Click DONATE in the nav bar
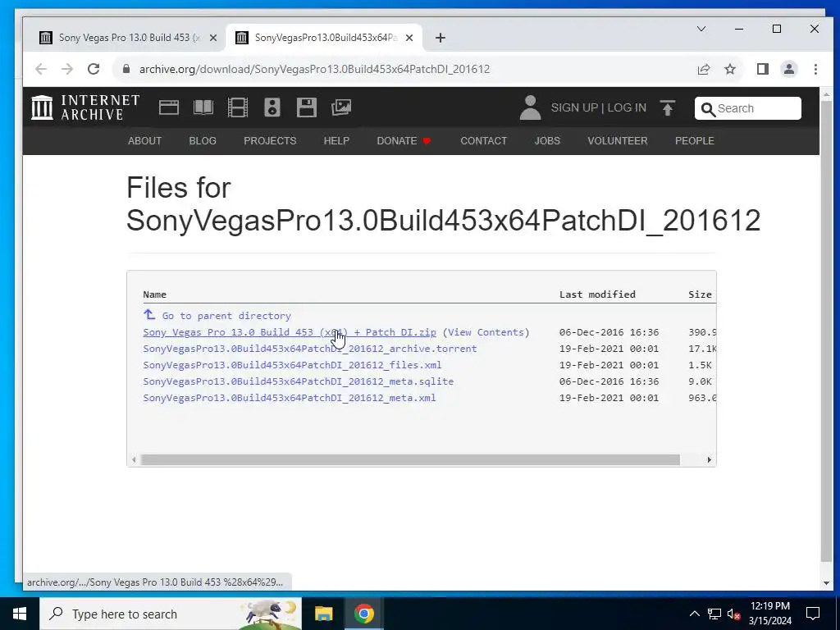This screenshot has width=840, height=630. point(404,141)
